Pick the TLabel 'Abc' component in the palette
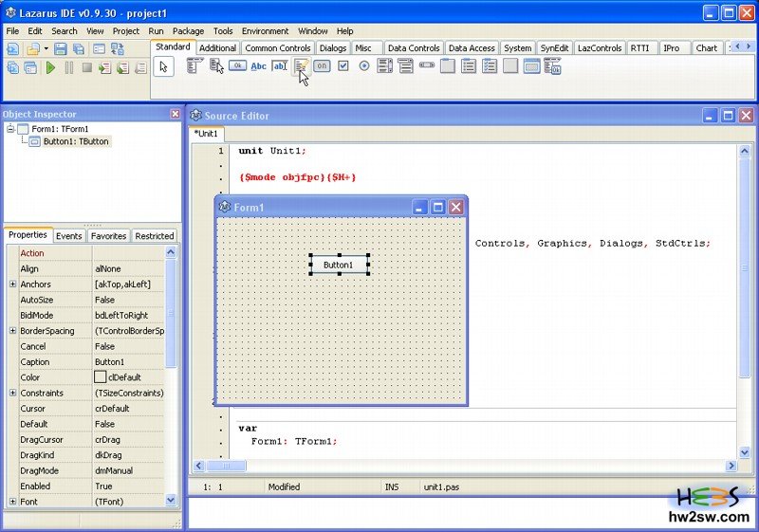Viewport: 759px width, 532px height. (x=258, y=65)
